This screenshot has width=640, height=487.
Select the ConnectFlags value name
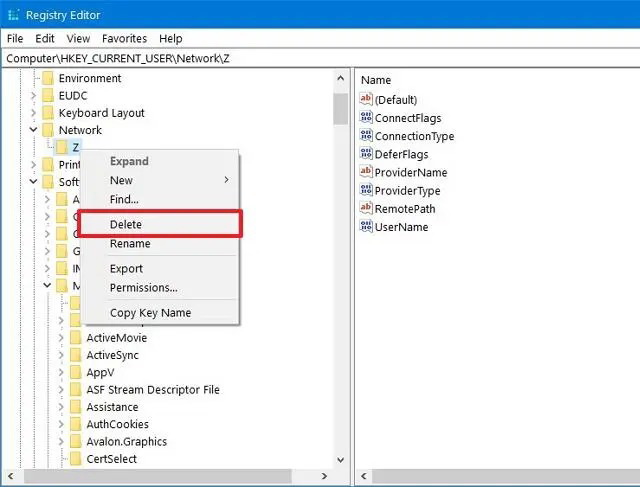pyautogui.click(x=408, y=118)
